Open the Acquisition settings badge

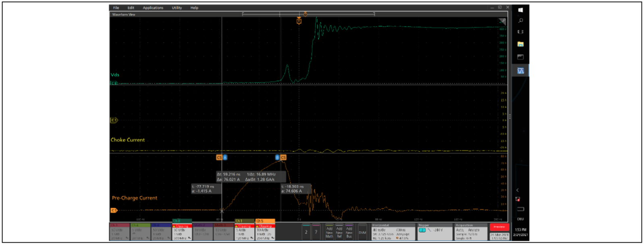point(470,232)
